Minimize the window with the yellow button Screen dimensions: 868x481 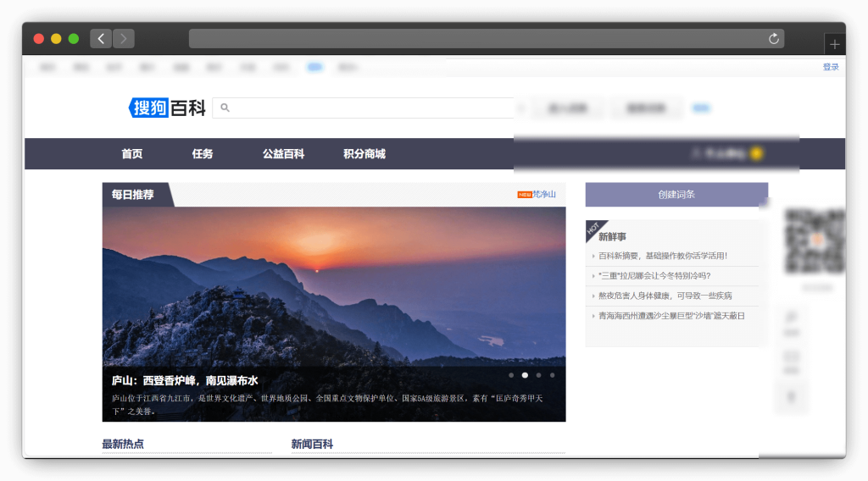56,39
